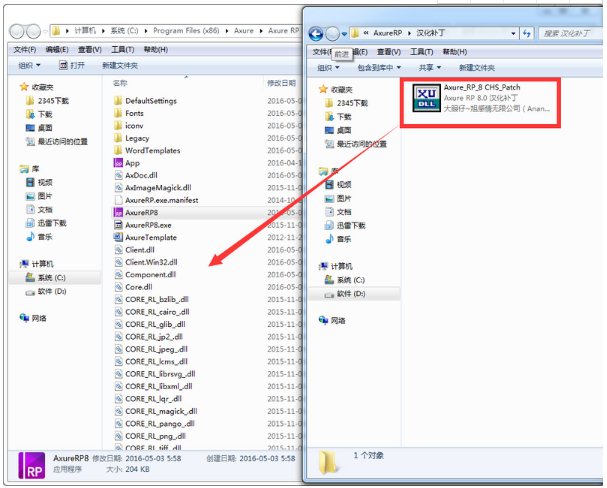
Task: Click the refresh button in right window address bar
Action: click(526, 33)
